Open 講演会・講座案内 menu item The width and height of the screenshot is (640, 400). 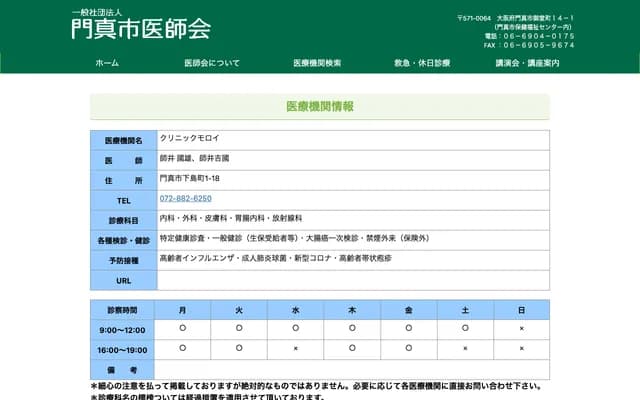tap(527, 63)
